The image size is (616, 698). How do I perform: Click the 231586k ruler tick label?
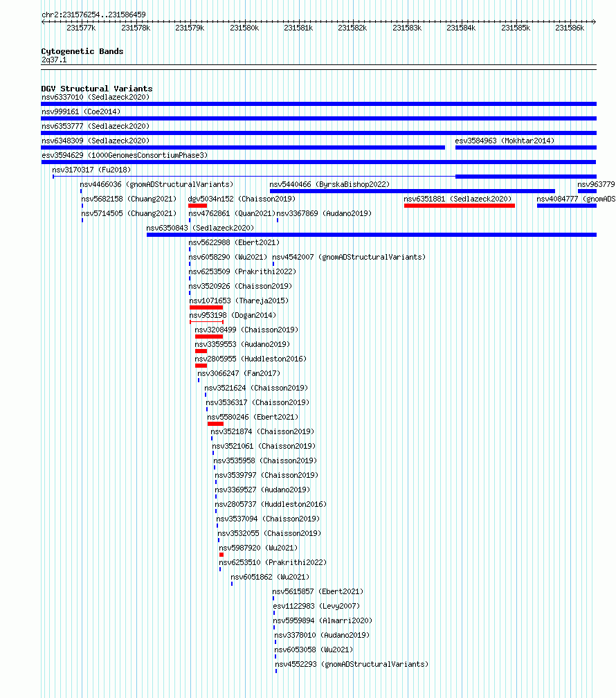(570, 28)
